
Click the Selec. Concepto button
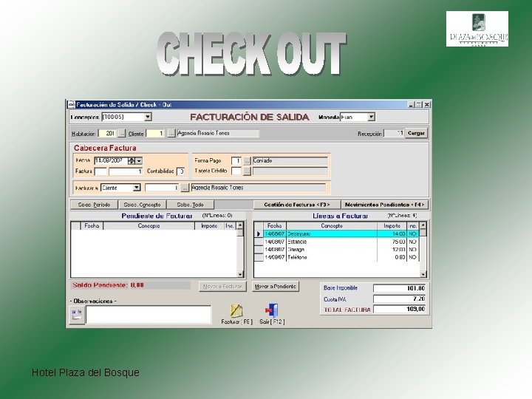[x=142, y=205]
